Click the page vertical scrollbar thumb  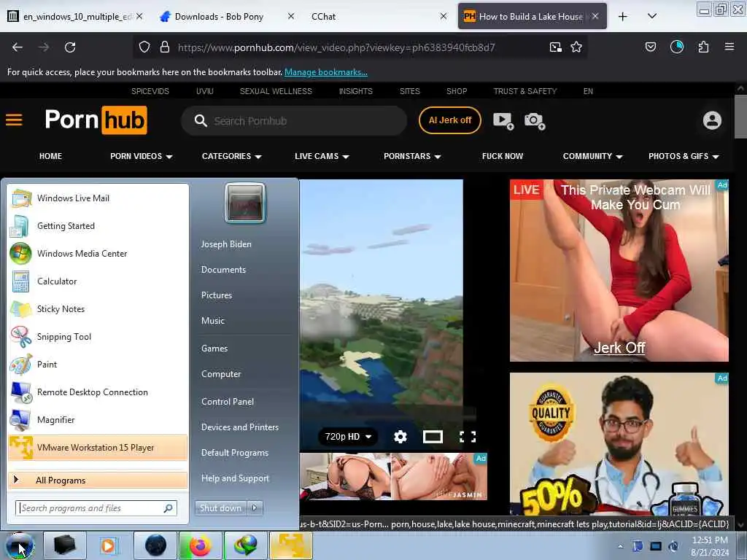tap(740, 117)
